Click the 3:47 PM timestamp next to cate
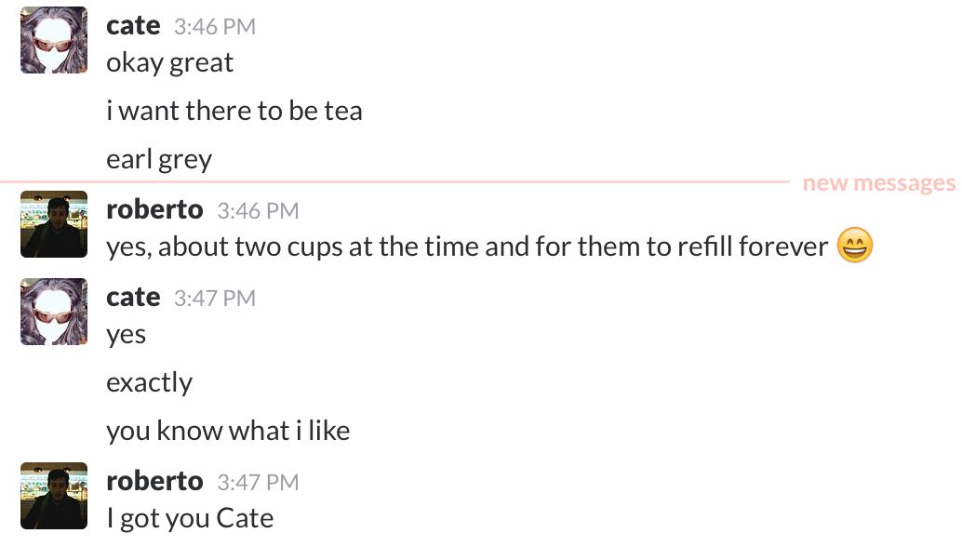This screenshot has height=560, width=962. pos(215,299)
